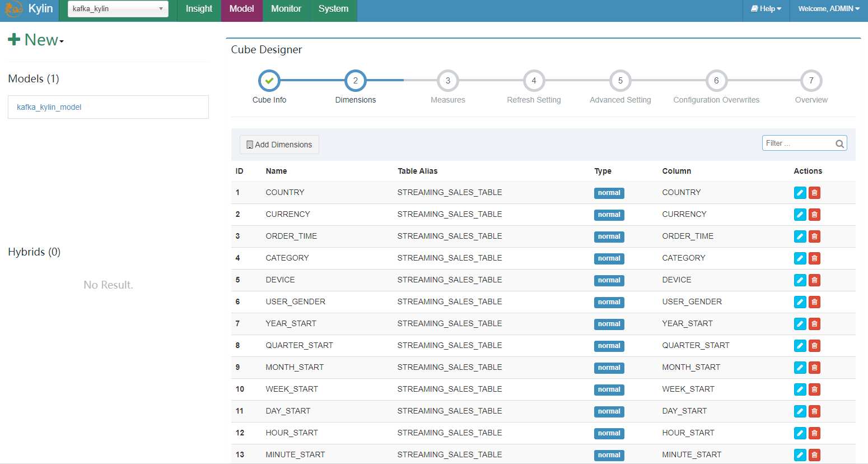Open the kafka_kylin project dropdown

118,9
